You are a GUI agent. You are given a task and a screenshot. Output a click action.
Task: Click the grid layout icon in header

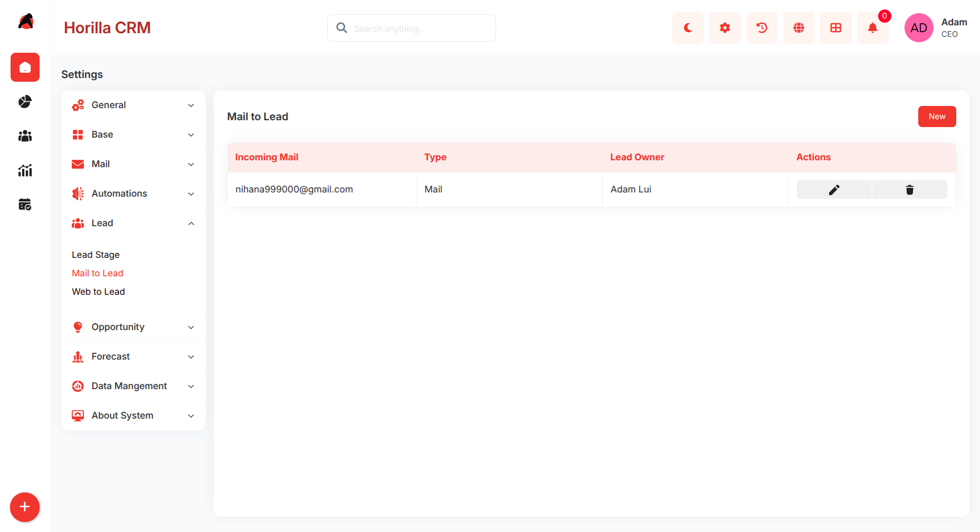pos(836,28)
